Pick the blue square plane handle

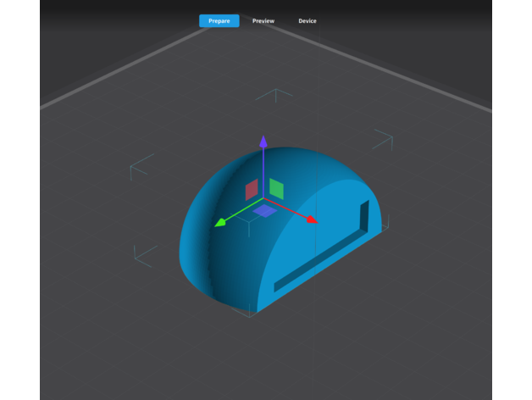coord(265,210)
